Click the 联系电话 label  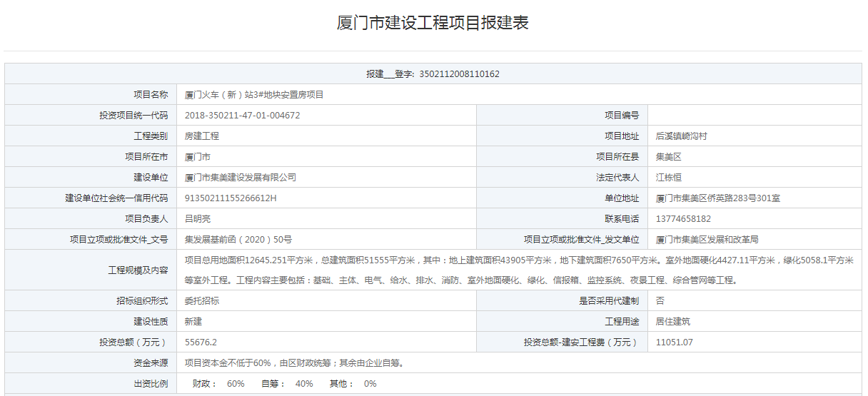(x=622, y=219)
